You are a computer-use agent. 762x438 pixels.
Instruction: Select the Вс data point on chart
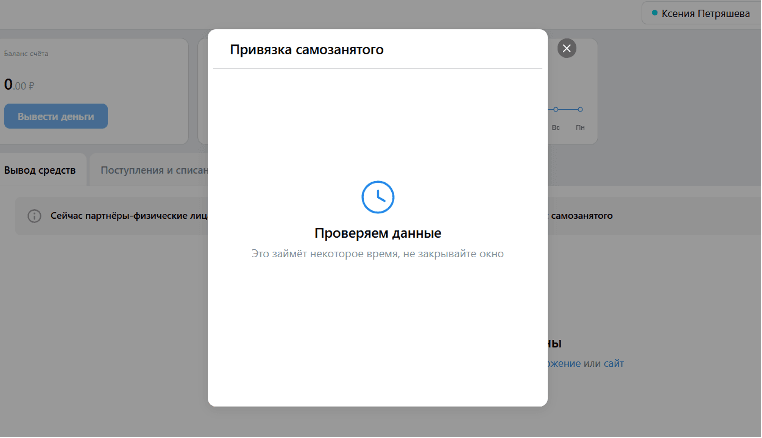pos(555,109)
